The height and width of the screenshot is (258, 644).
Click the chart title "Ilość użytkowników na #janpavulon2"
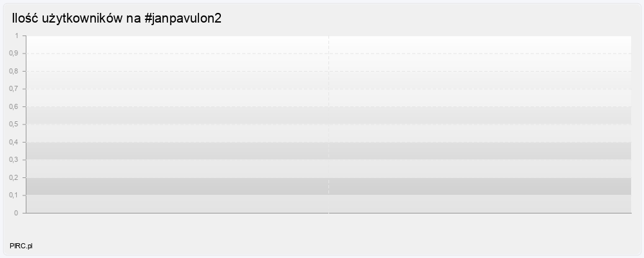(x=117, y=18)
